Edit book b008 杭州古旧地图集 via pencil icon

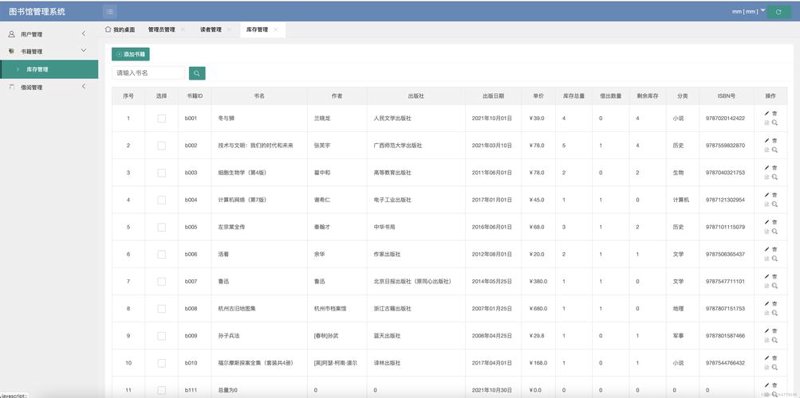tap(767, 304)
